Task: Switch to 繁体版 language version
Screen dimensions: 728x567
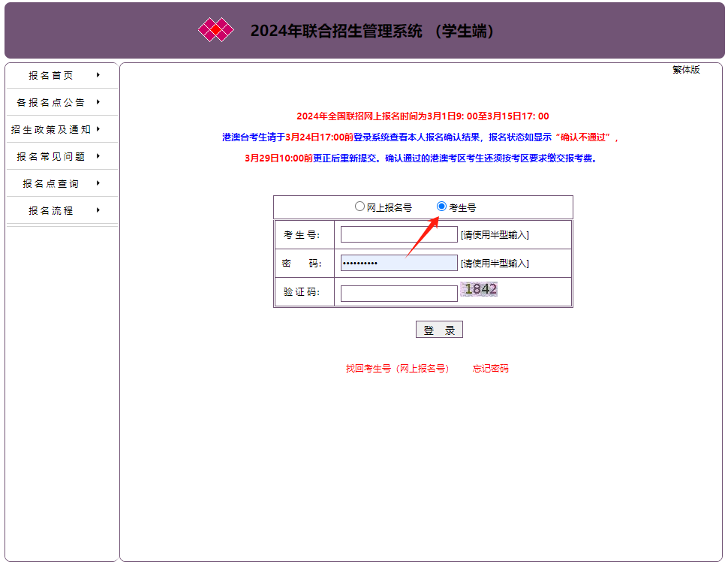Action: 686,70
